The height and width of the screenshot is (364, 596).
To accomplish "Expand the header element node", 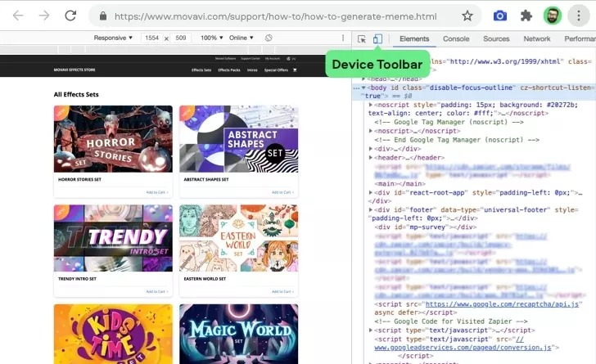I will pos(371,157).
